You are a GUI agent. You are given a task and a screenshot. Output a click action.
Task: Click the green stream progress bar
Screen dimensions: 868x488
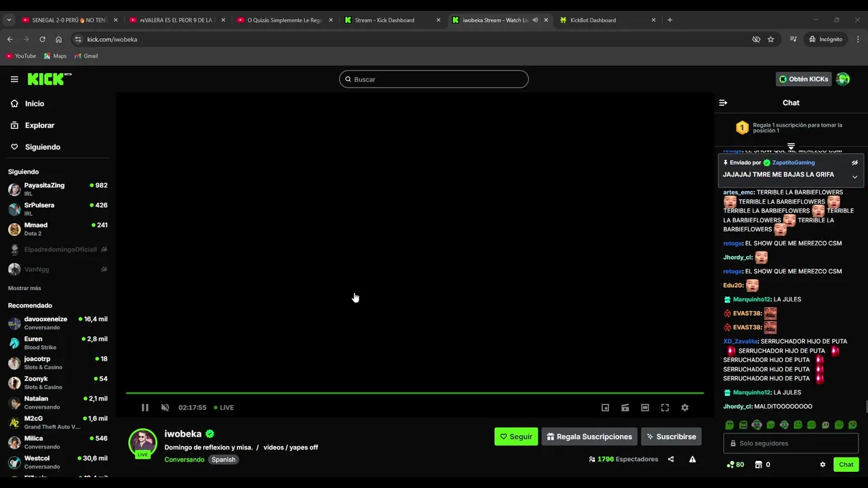(x=414, y=392)
